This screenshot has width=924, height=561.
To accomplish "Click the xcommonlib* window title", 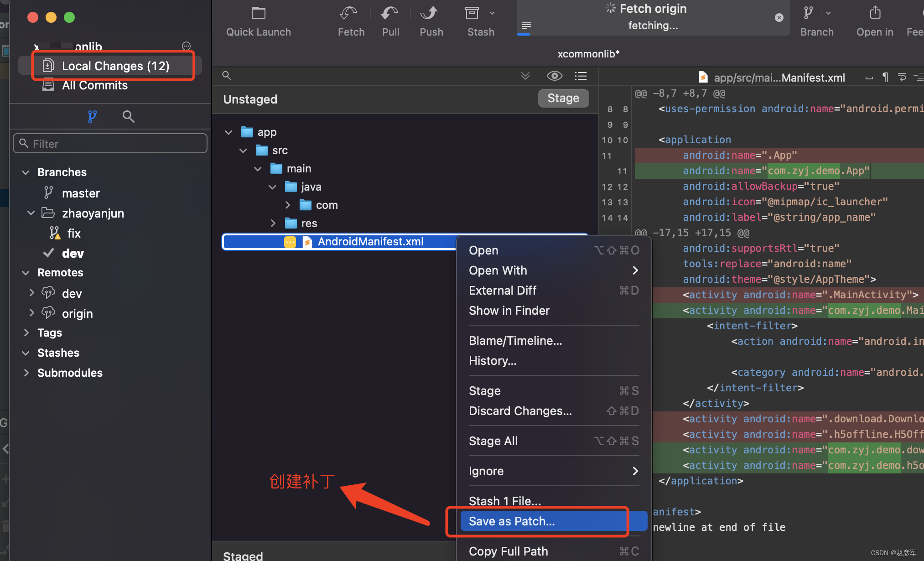I will coord(588,54).
